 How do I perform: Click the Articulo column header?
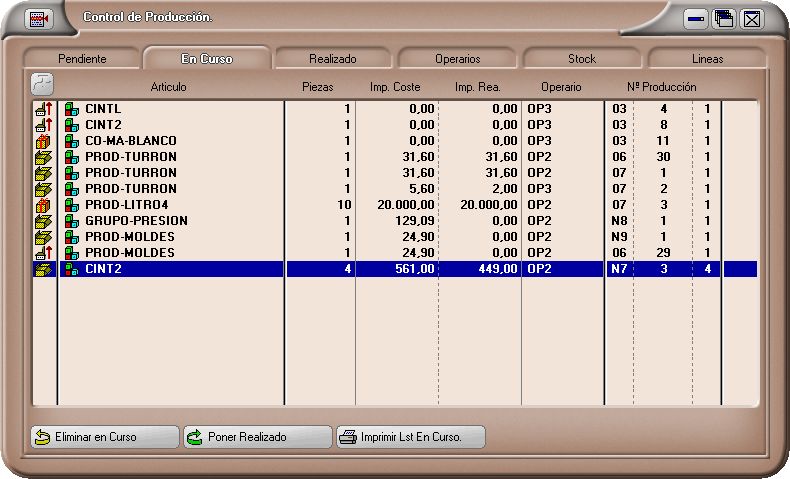[168, 87]
